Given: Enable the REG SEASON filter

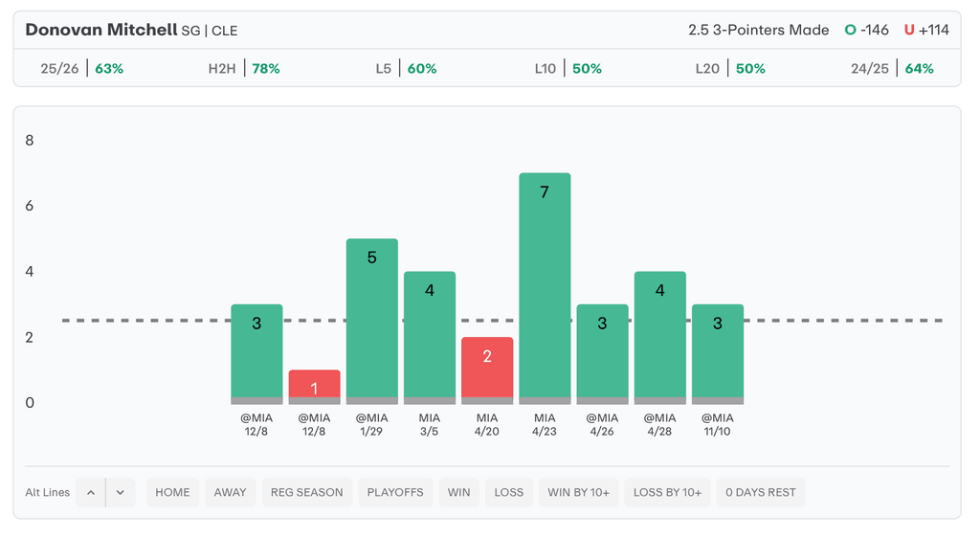Looking at the screenshot, I should pos(306,492).
